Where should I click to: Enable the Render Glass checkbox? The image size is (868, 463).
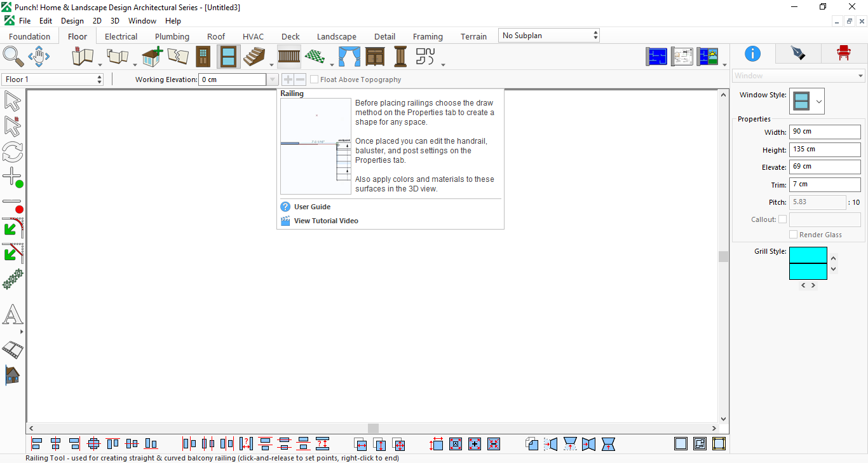click(793, 235)
